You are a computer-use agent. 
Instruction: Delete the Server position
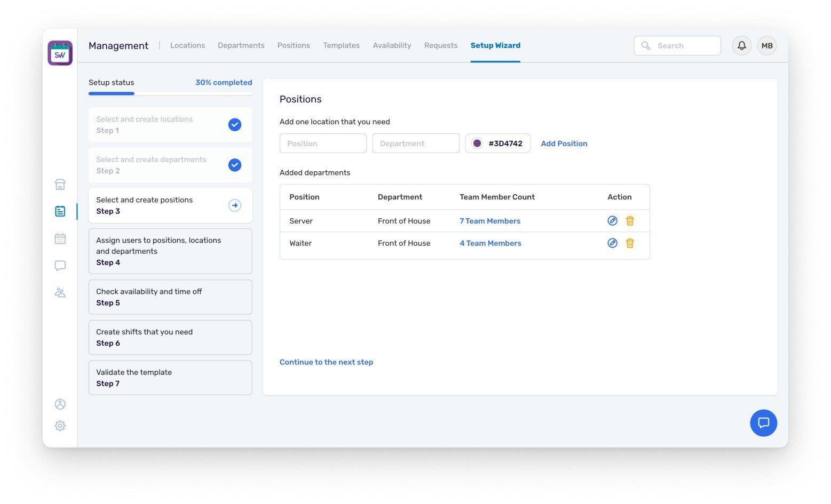630,221
